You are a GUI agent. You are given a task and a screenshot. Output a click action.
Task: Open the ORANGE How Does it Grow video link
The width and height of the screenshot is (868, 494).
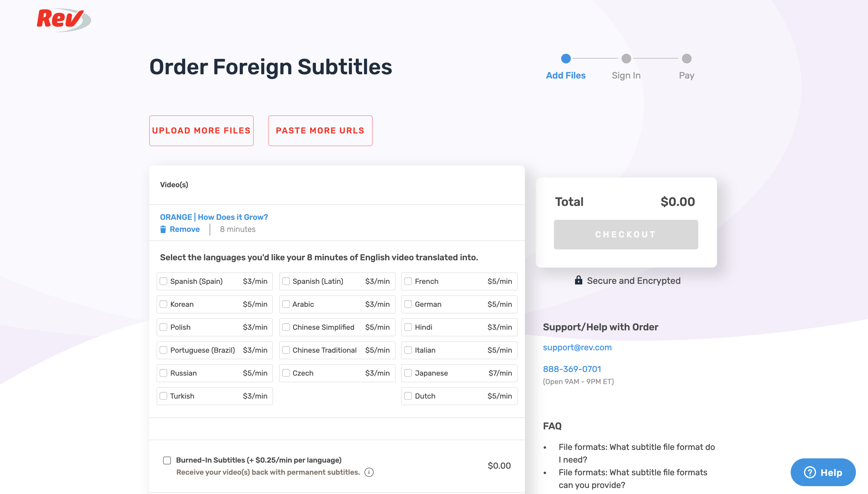214,217
